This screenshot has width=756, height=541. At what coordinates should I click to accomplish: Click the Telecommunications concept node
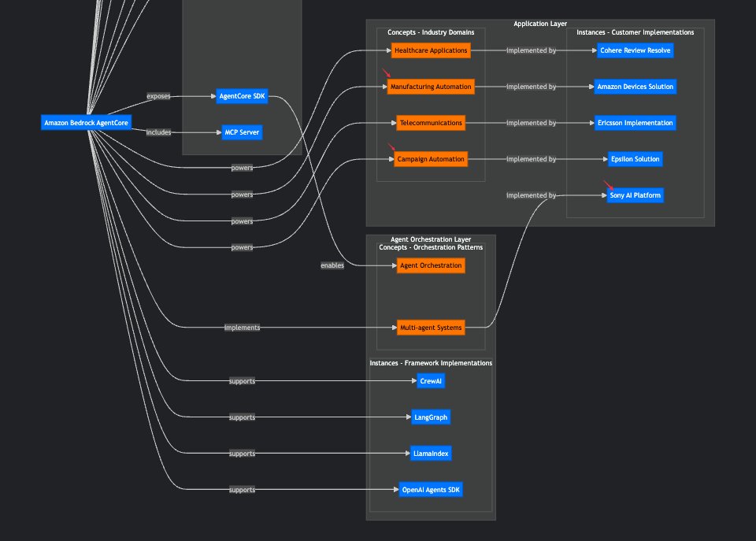pyautogui.click(x=431, y=123)
